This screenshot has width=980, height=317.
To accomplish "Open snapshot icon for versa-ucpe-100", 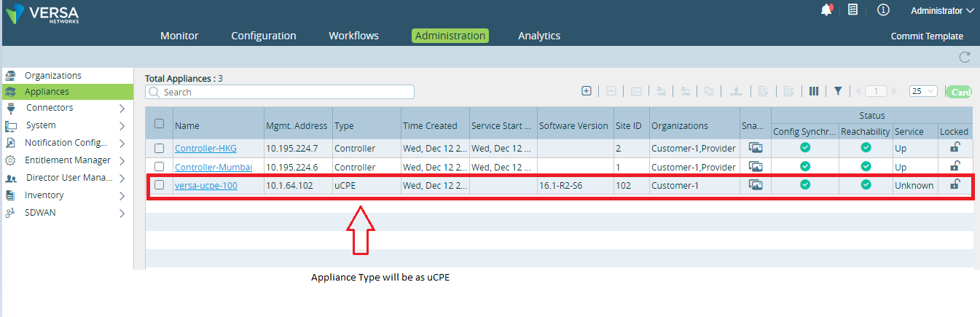I will tap(756, 185).
